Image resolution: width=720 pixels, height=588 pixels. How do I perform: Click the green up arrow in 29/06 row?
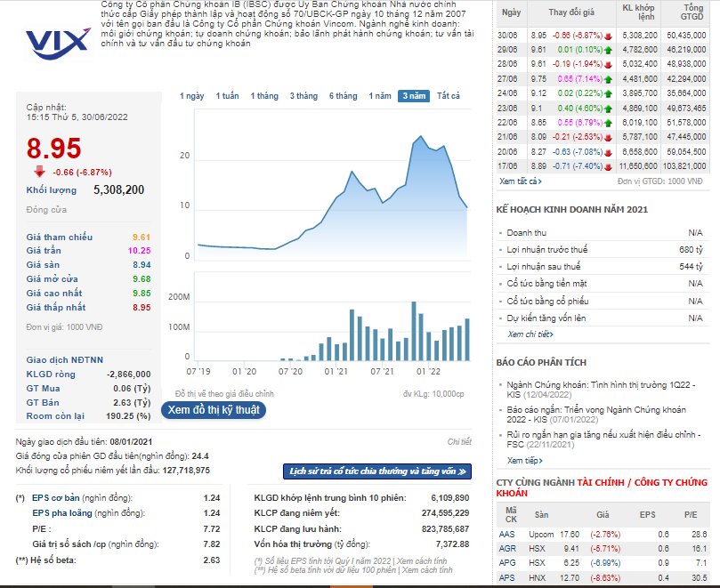tap(609, 50)
